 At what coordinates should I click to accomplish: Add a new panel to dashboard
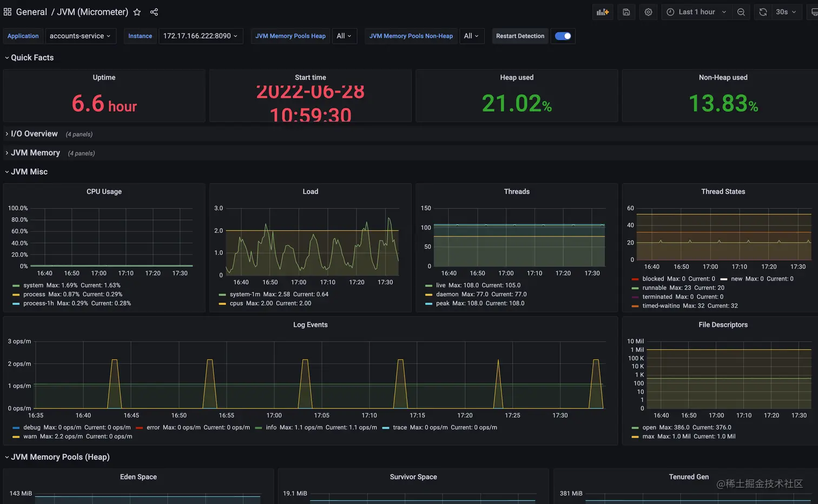(603, 12)
